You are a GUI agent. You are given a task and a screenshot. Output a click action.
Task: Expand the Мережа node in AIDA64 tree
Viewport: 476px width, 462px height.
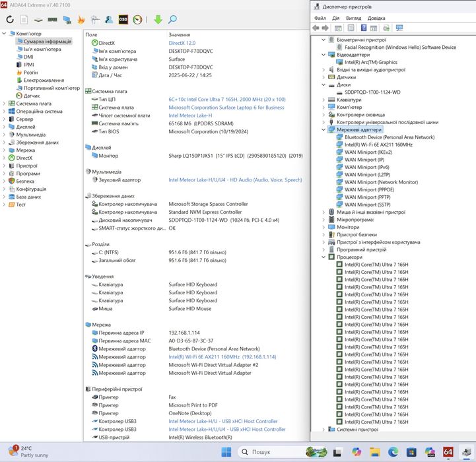click(4, 150)
